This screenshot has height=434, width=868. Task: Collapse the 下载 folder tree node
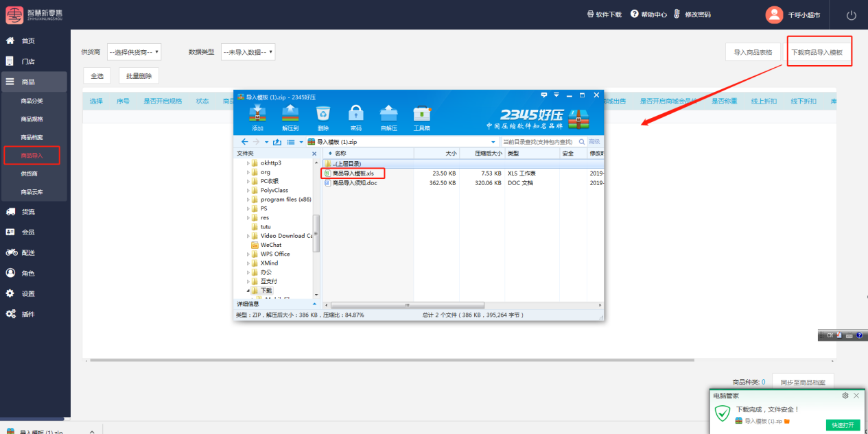[x=248, y=291]
